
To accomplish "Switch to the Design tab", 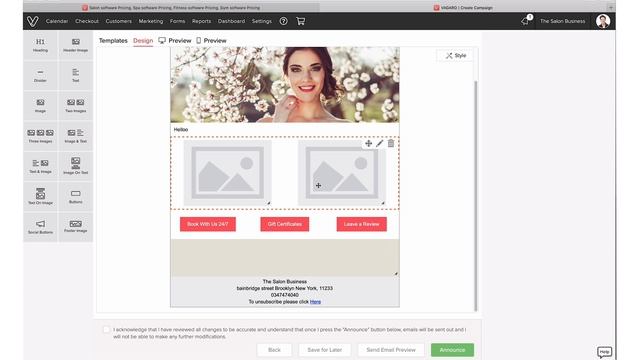I will click(143, 40).
